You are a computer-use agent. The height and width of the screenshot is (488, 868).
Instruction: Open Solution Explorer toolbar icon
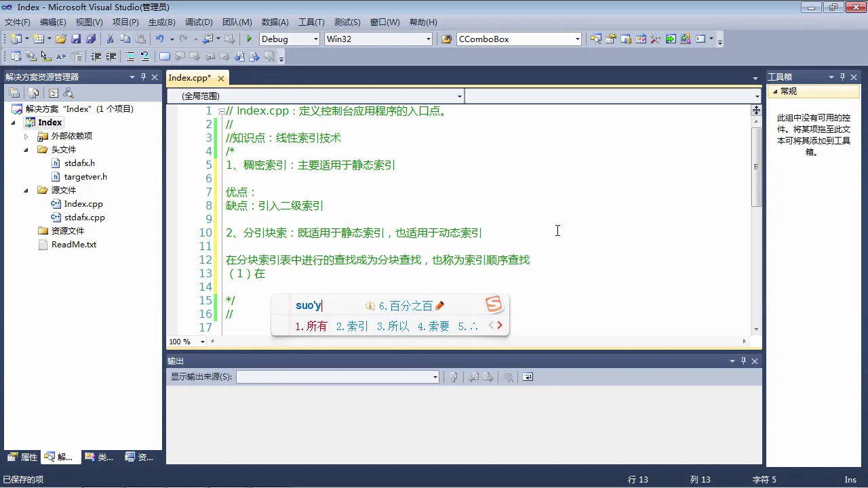pos(595,39)
